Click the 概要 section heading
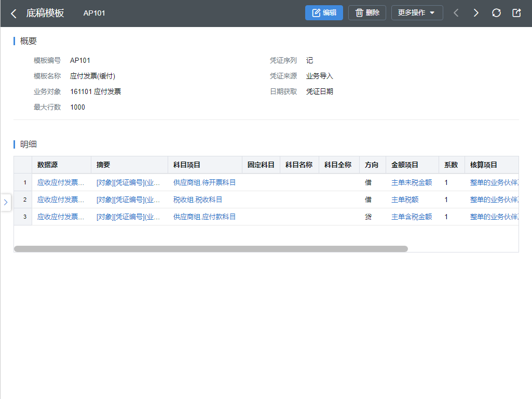 (28, 41)
